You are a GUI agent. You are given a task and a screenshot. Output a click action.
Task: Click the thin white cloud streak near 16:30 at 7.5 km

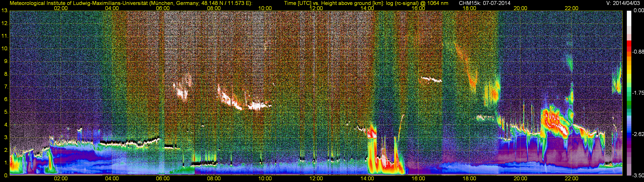(x=431, y=79)
